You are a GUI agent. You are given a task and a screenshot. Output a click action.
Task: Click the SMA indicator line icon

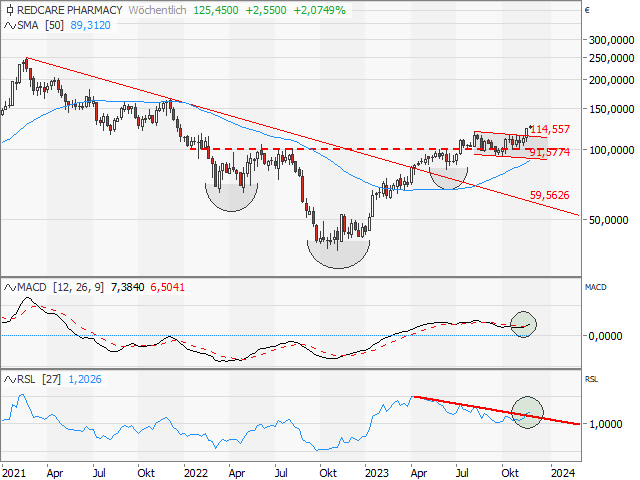tap(10, 25)
